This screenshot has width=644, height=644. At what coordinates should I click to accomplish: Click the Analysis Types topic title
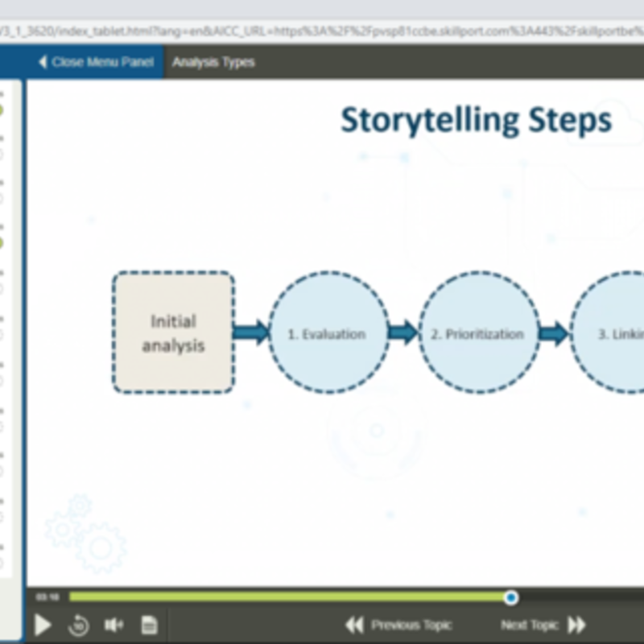tap(213, 63)
